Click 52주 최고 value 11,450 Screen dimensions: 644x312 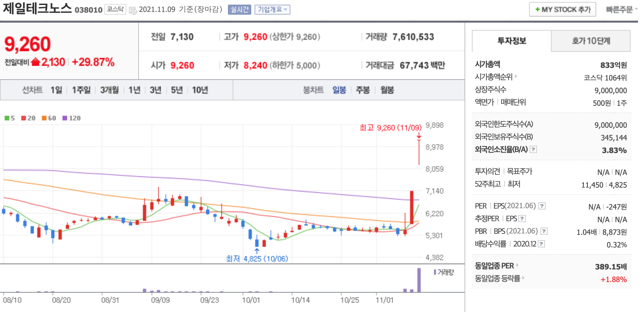tap(592, 185)
